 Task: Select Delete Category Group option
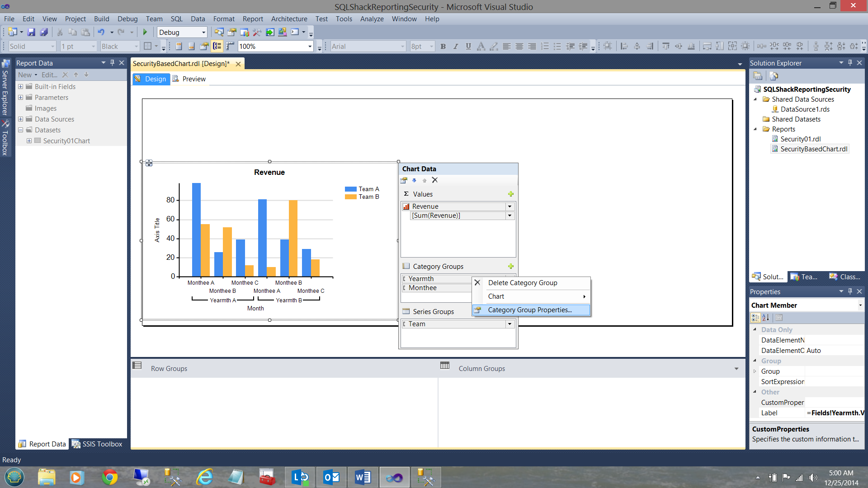pyautogui.click(x=523, y=283)
